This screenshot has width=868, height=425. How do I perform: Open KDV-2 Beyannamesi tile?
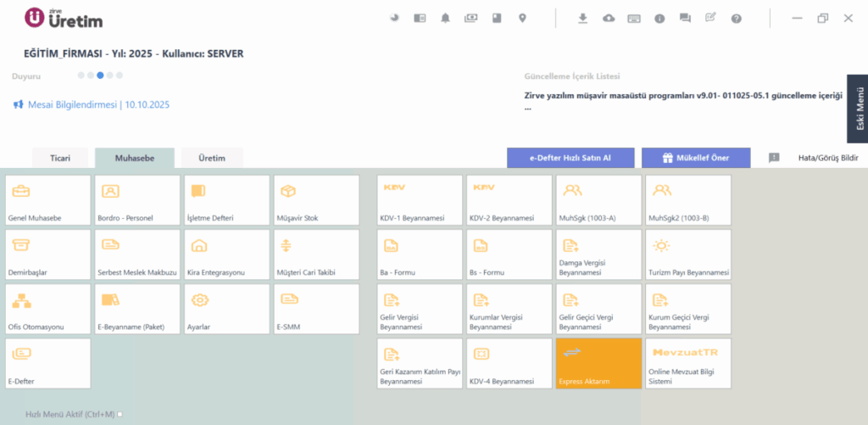tap(509, 200)
